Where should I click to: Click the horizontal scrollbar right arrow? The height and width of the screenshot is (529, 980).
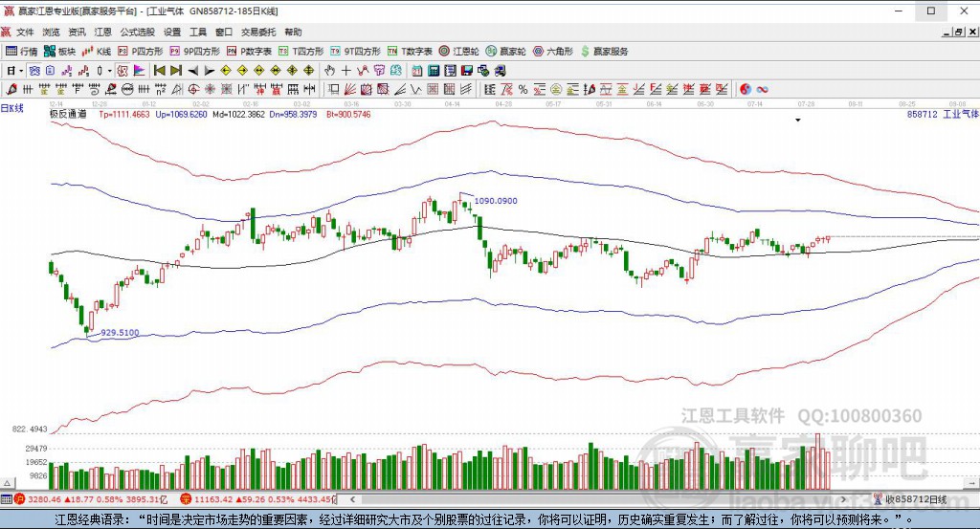pos(843,499)
